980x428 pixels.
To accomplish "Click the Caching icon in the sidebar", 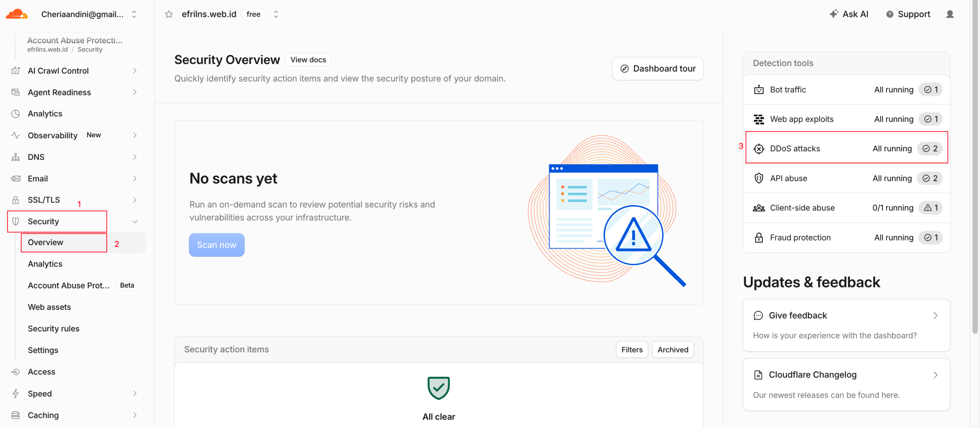I will (16, 415).
